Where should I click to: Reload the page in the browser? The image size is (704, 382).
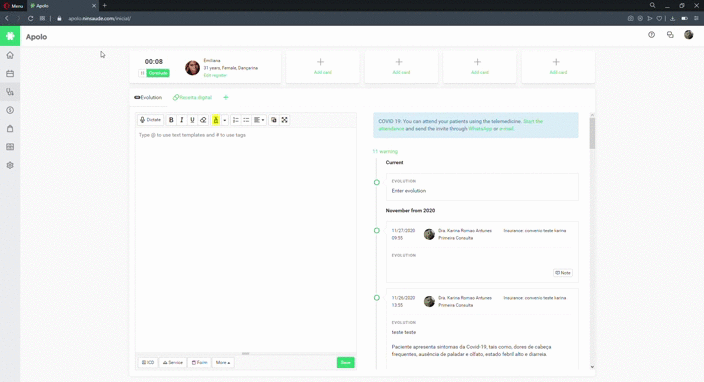(31, 18)
